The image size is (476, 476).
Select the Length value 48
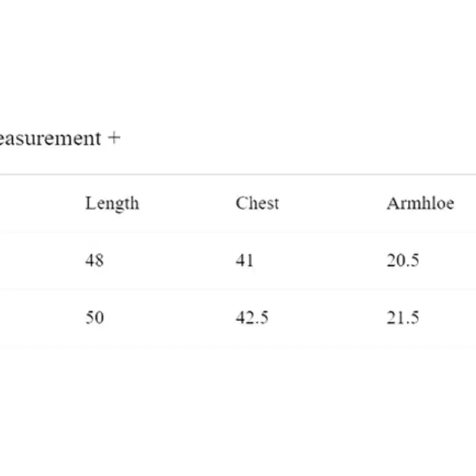tap(95, 261)
